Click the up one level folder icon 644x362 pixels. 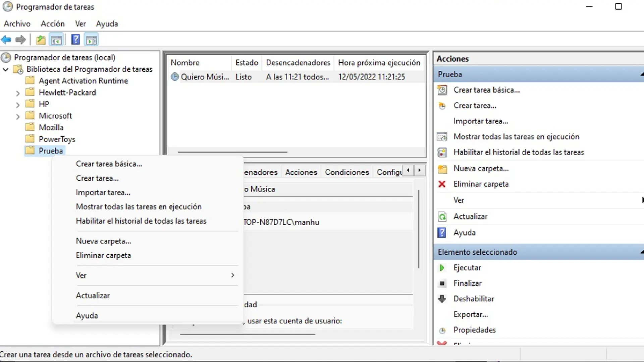41,40
